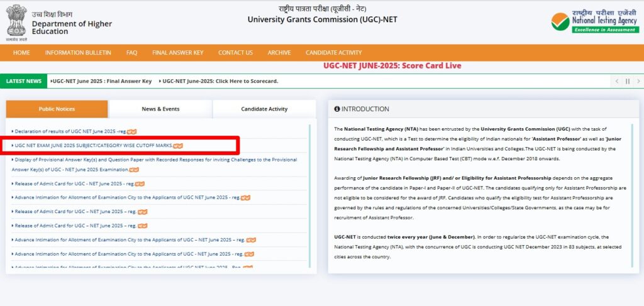Click the Department of Higher Education title
644x306 pixels.
pyautogui.click(x=72, y=28)
